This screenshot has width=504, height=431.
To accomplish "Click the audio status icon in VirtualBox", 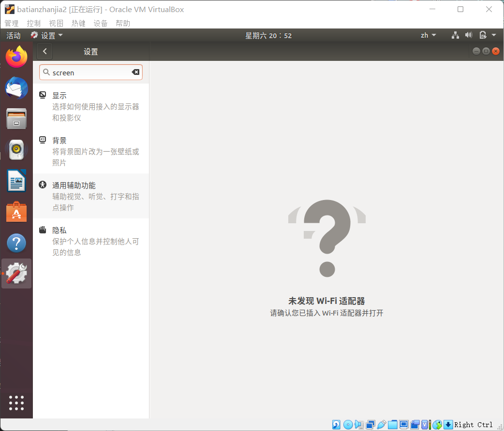I will coord(359,425).
